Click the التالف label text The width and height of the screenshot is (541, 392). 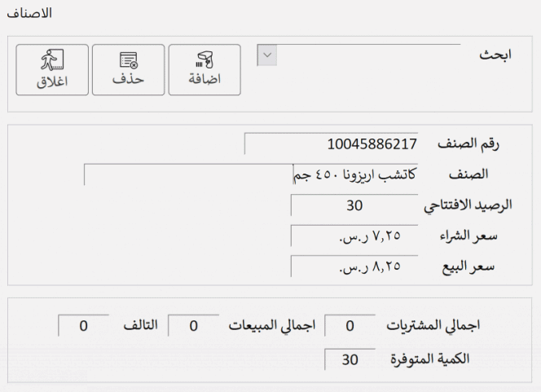click(135, 326)
